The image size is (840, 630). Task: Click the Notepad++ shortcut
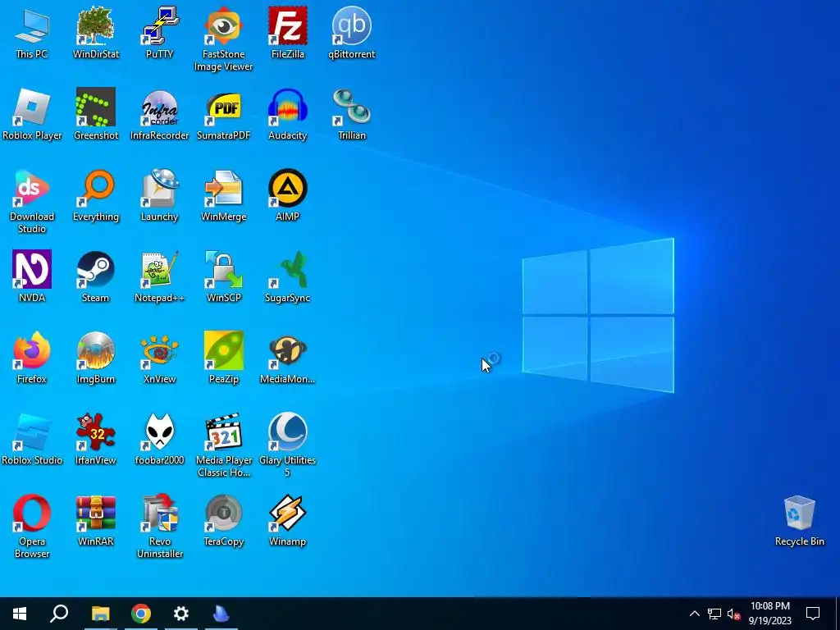[x=160, y=276]
